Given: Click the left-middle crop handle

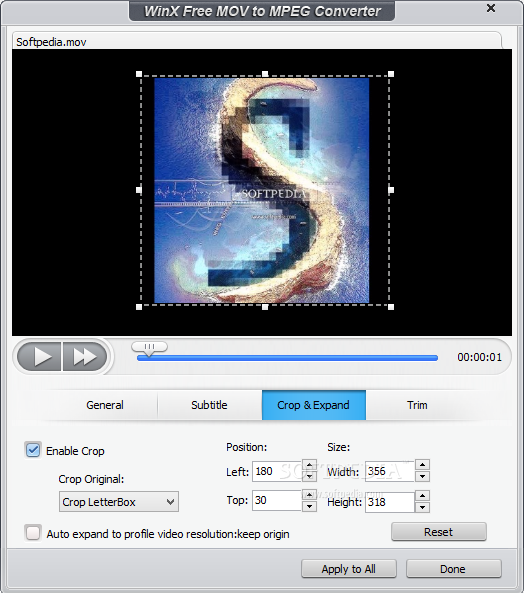Looking at the screenshot, I should [139, 190].
